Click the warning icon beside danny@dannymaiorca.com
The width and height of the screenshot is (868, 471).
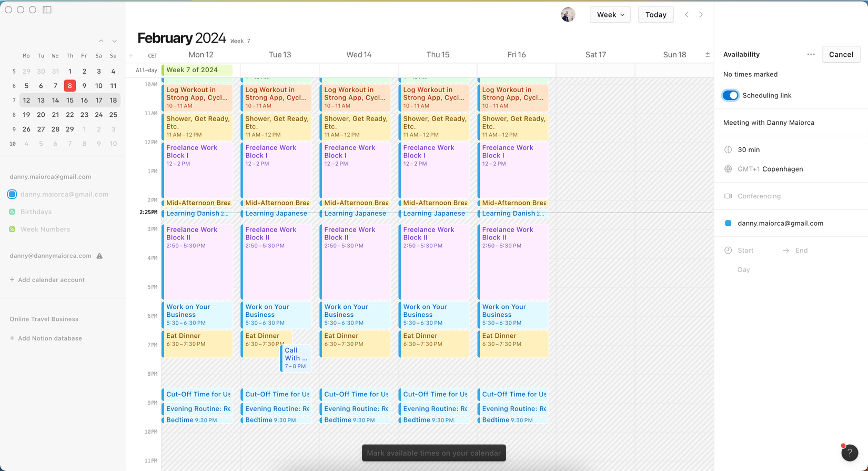(x=99, y=256)
